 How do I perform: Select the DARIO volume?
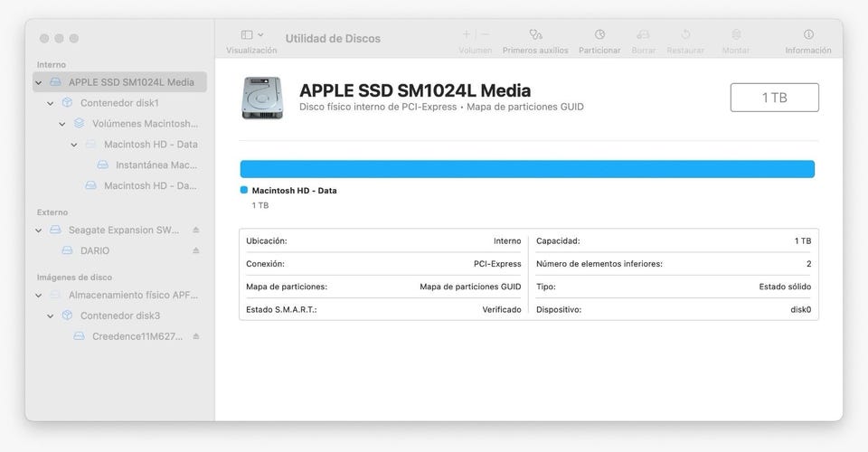click(x=119, y=250)
